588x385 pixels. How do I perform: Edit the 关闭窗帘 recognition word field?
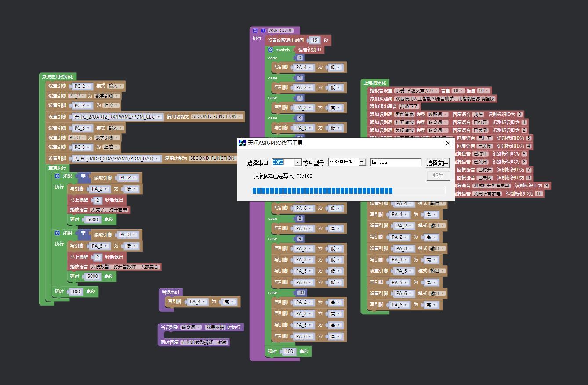click(x=404, y=130)
